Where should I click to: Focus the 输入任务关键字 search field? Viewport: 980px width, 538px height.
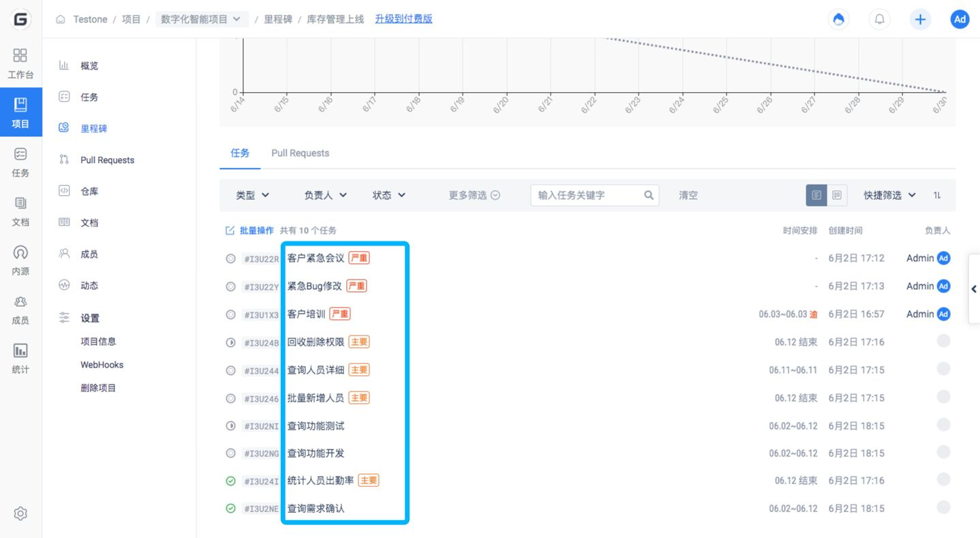pyautogui.click(x=594, y=195)
